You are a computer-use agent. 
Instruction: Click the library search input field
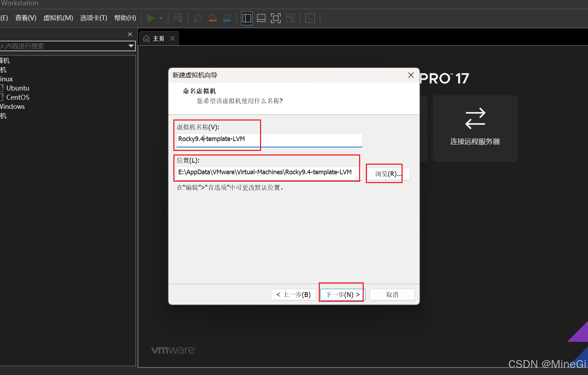[64, 46]
